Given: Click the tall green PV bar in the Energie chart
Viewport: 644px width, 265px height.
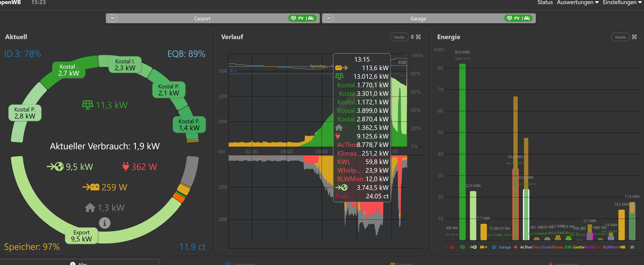Looking at the screenshot, I should 462,152.
